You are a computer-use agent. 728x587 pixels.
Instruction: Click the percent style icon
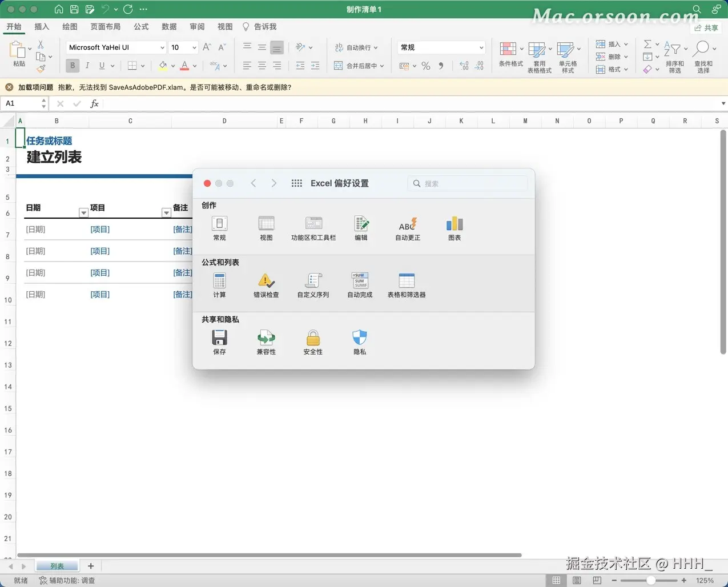pos(425,66)
